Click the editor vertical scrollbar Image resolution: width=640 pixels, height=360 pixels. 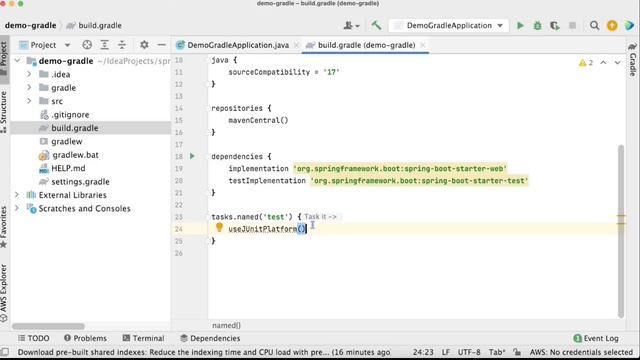click(621, 231)
